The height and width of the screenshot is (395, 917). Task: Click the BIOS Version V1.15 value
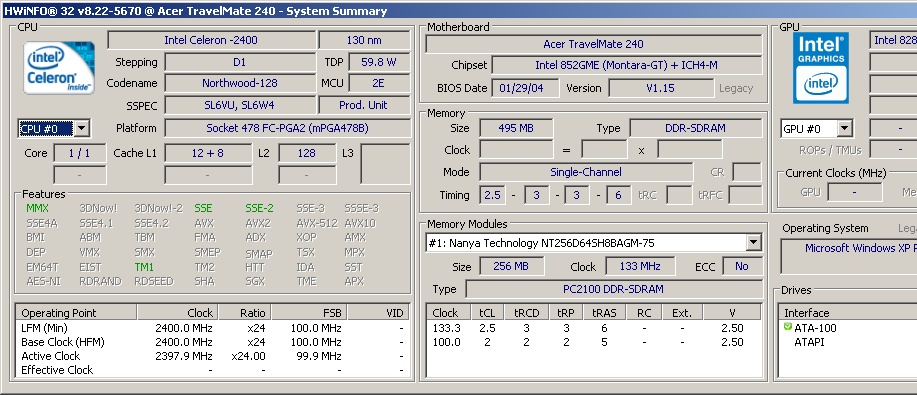660,88
